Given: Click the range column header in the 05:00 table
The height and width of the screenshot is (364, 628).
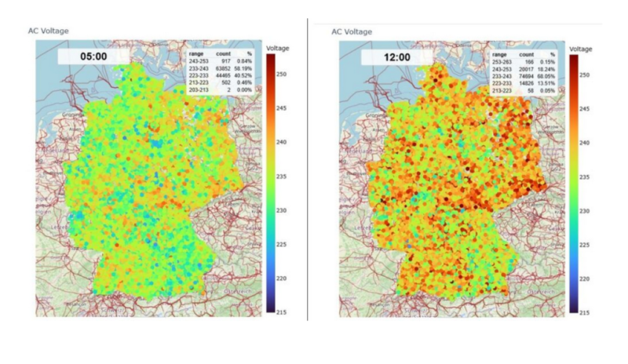Looking at the screenshot, I should click(x=196, y=53).
